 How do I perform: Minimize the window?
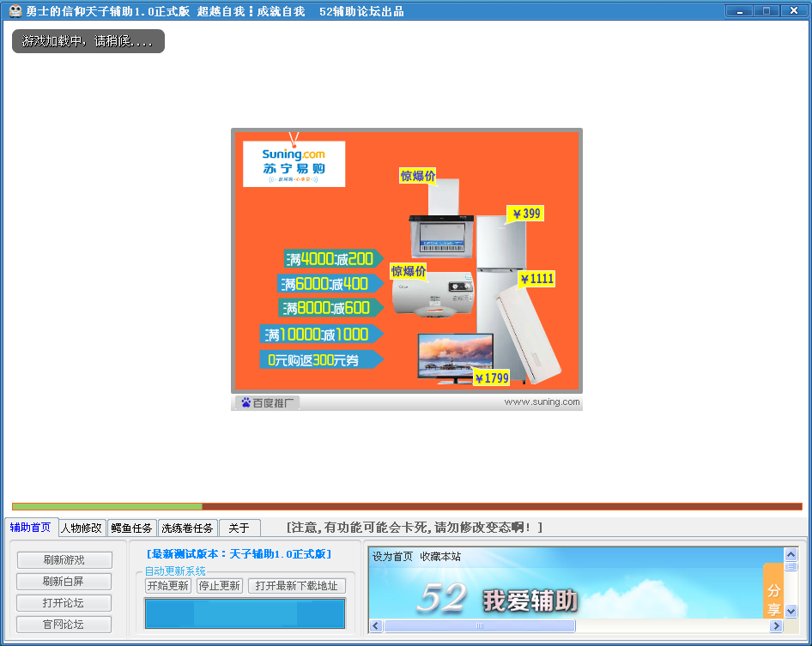pyautogui.click(x=740, y=11)
